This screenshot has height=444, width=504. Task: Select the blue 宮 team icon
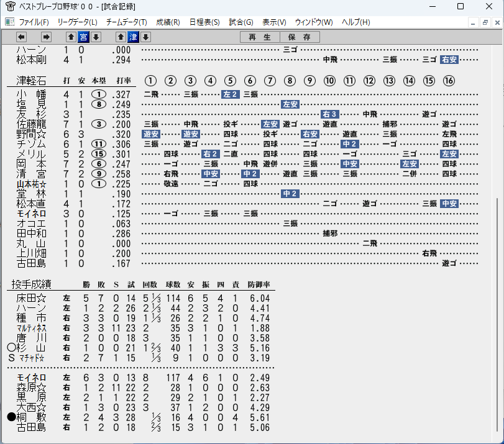(83, 37)
